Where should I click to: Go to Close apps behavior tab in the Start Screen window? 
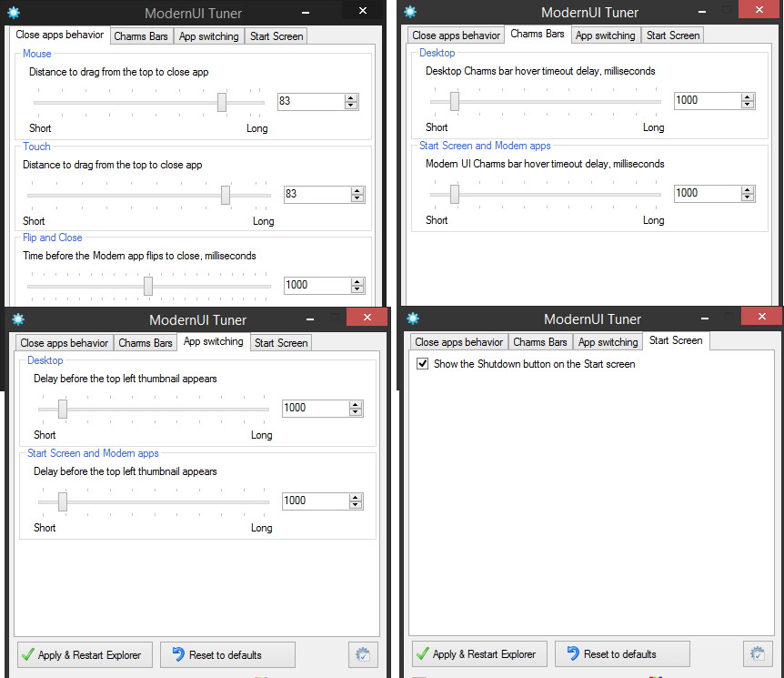click(459, 342)
